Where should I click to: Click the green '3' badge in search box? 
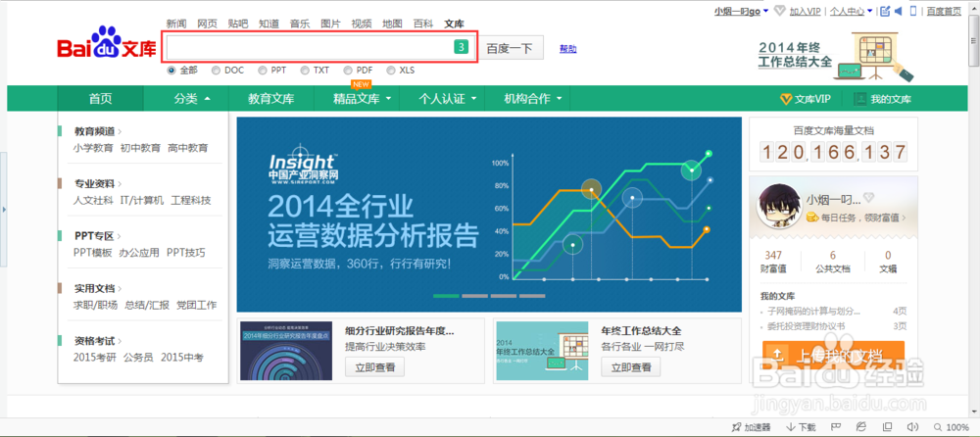click(461, 47)
